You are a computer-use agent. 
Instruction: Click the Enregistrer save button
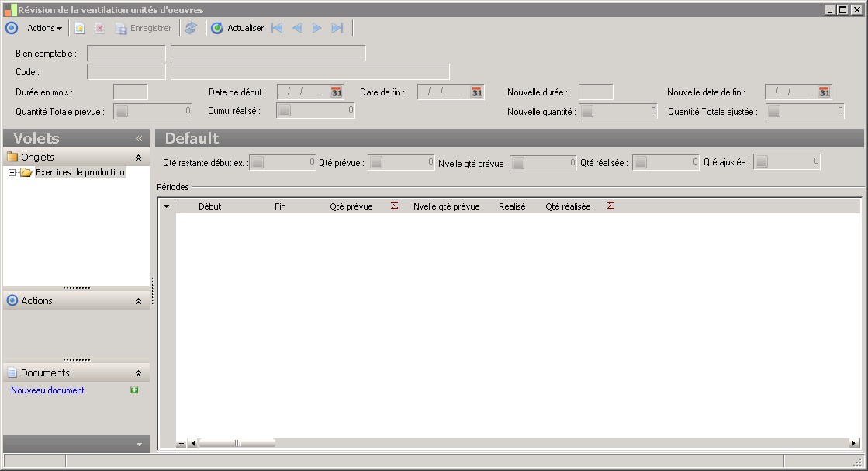(144, 28)
